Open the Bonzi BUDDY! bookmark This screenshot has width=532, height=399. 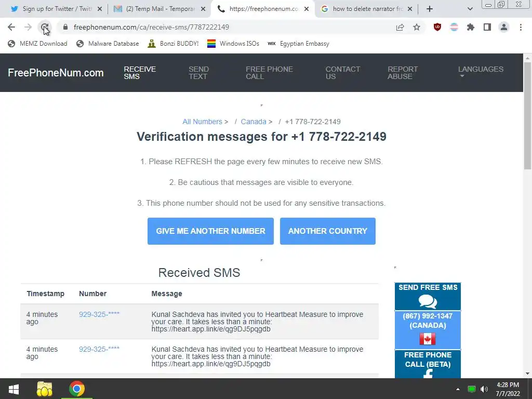click(173, 44)
